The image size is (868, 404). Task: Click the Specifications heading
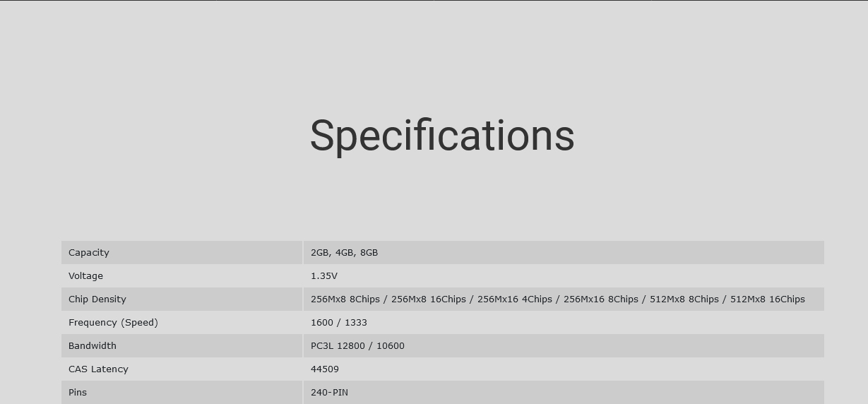(442, 136)
